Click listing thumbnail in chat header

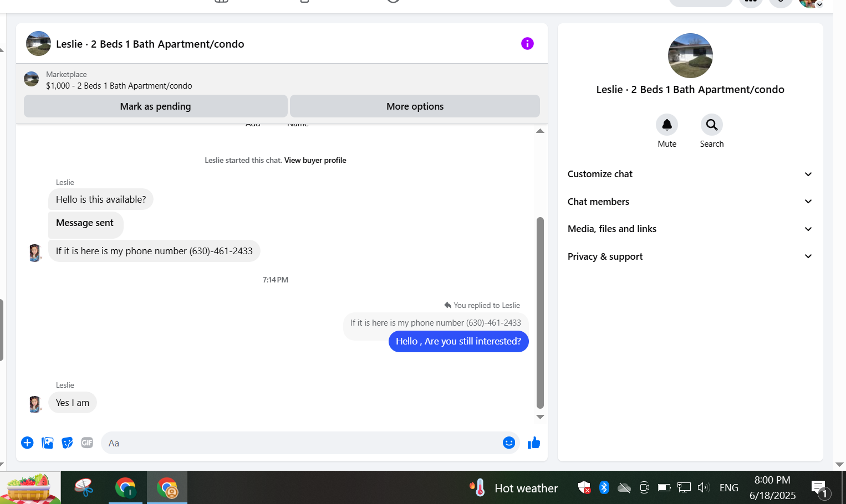click(x=38, y=43)
